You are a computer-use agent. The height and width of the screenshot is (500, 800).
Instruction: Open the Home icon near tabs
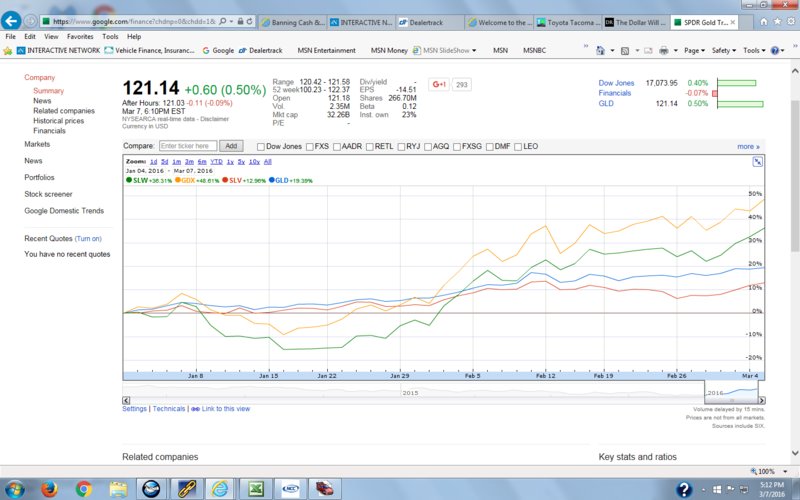click(x=763, y=21)
